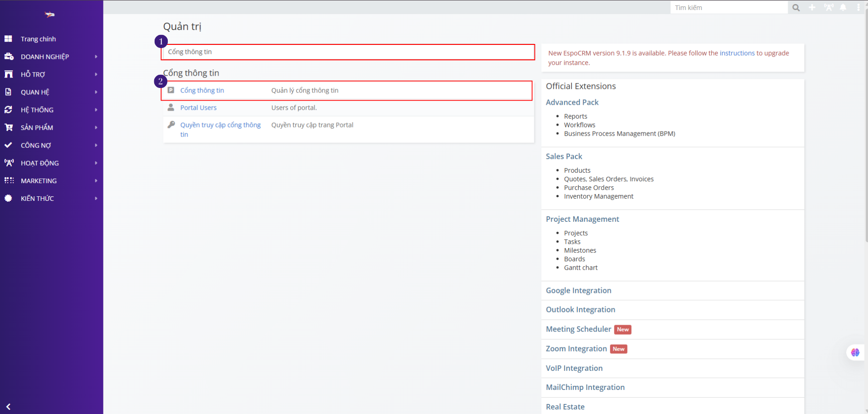Click the search magnifier icon
This screenshot has height=414, width=868.
pyautogui.click(x=796, y=8)
